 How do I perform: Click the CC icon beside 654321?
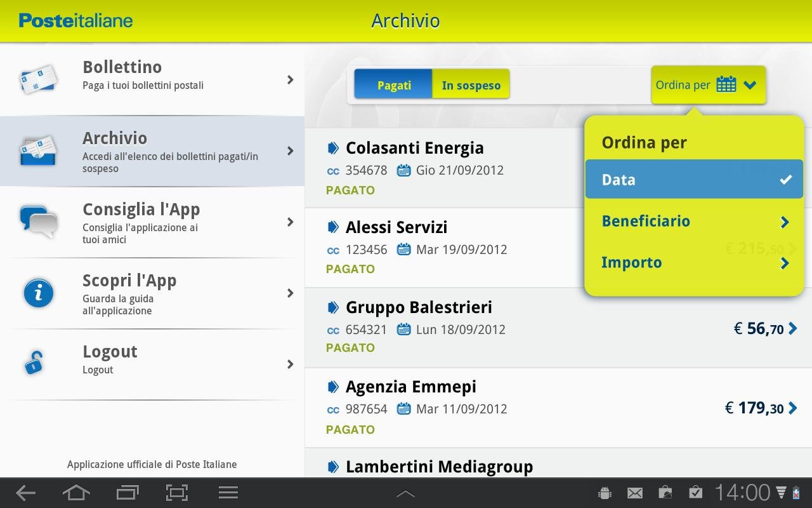click(x=333, y=330)
